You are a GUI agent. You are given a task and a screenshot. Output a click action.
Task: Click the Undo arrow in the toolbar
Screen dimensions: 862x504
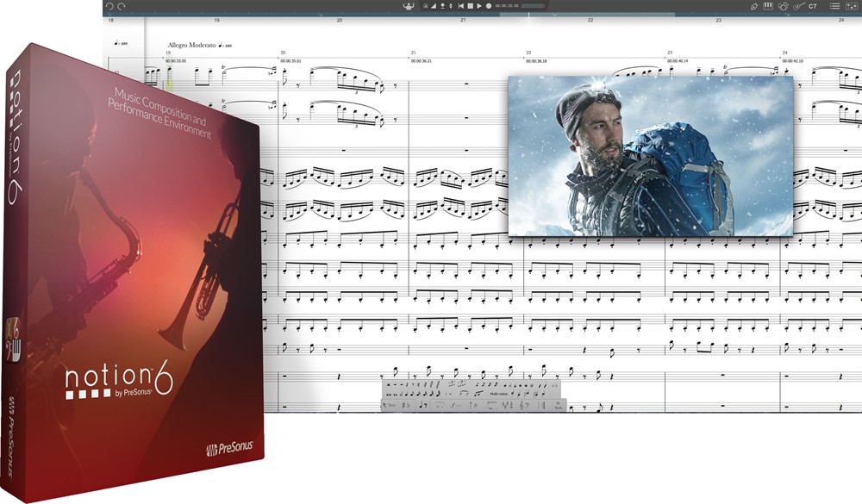(109, 6)
